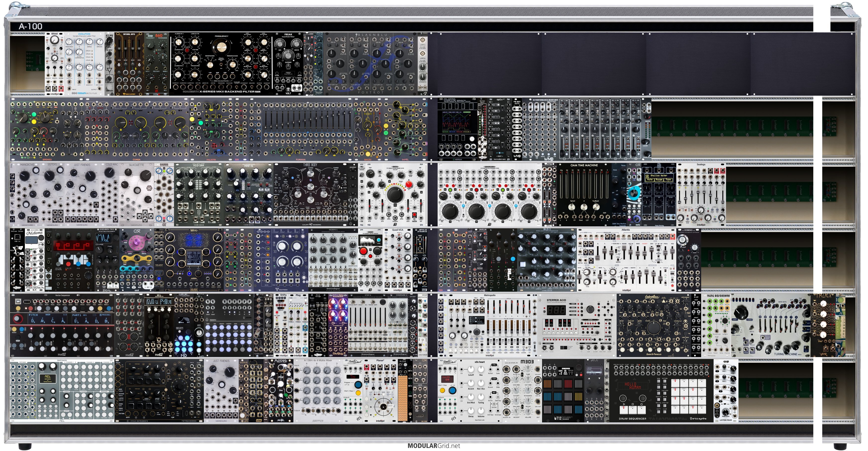868x451 pixels.
Task: Click the Intellijel Sealegs module
Action: (701, 195)
